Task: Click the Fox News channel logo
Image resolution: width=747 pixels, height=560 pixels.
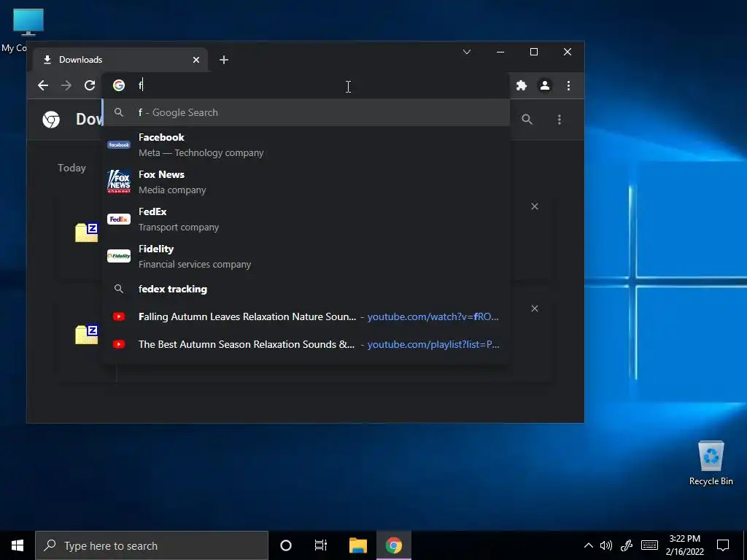Action: 119,182
